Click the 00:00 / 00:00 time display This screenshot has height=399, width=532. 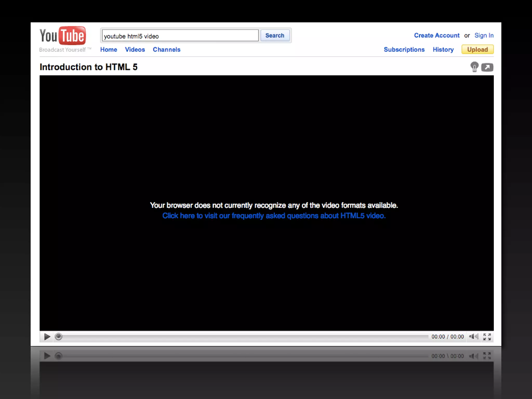[x=448, y=337]
